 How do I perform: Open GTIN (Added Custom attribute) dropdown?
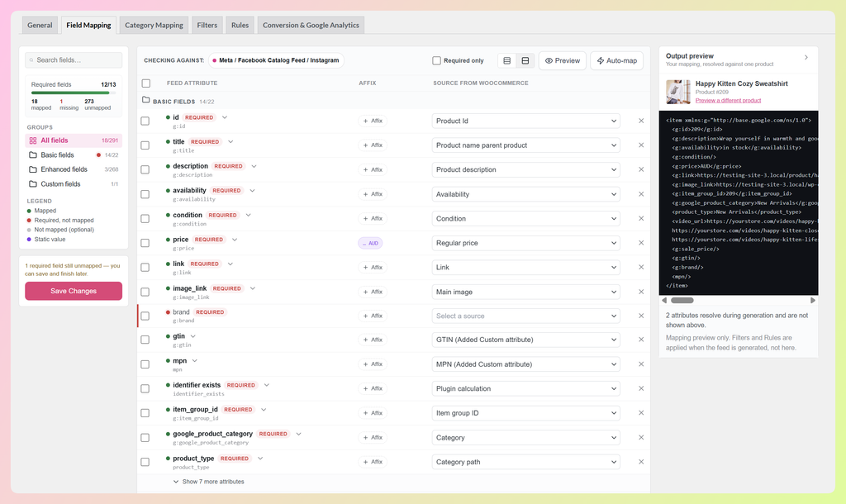(525, 340)
